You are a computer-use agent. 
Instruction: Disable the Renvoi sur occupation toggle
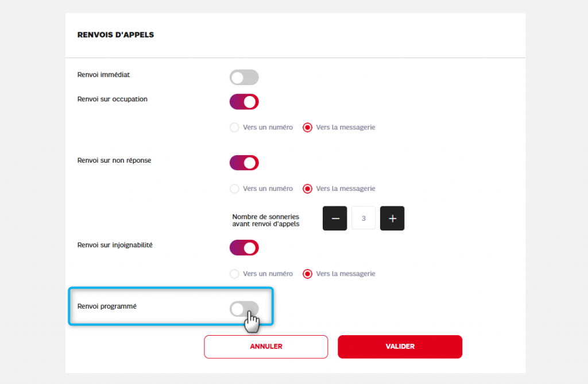244,102
